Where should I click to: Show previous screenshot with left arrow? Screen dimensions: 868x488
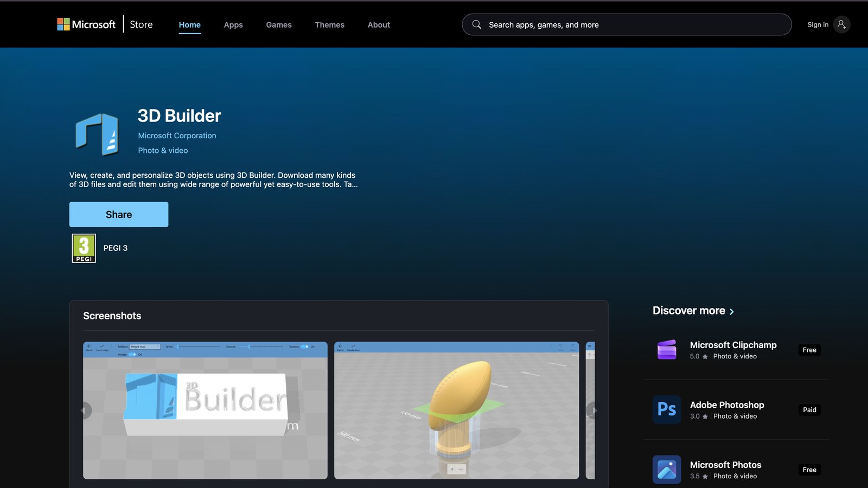84,410
